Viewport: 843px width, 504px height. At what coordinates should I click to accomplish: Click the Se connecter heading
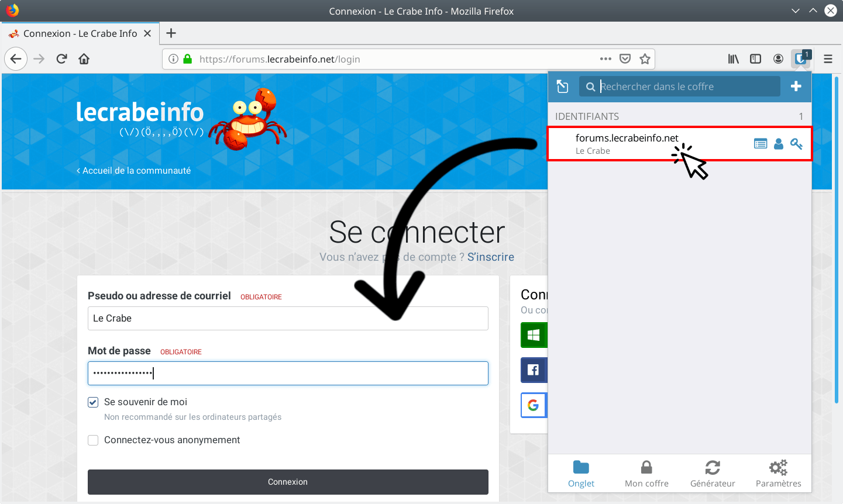(417, 232)
